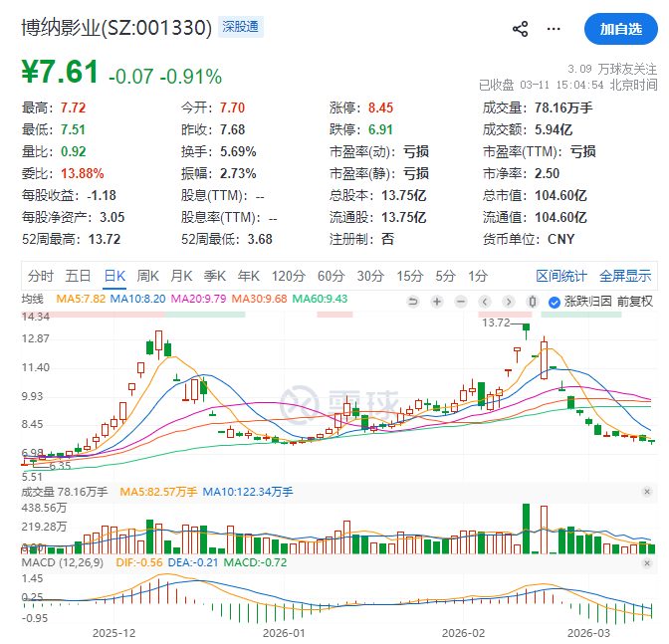The width and height of the screenshot is (669, 644).
Task: Click the 区间统计 range statistics link
Action: [561, 276]
